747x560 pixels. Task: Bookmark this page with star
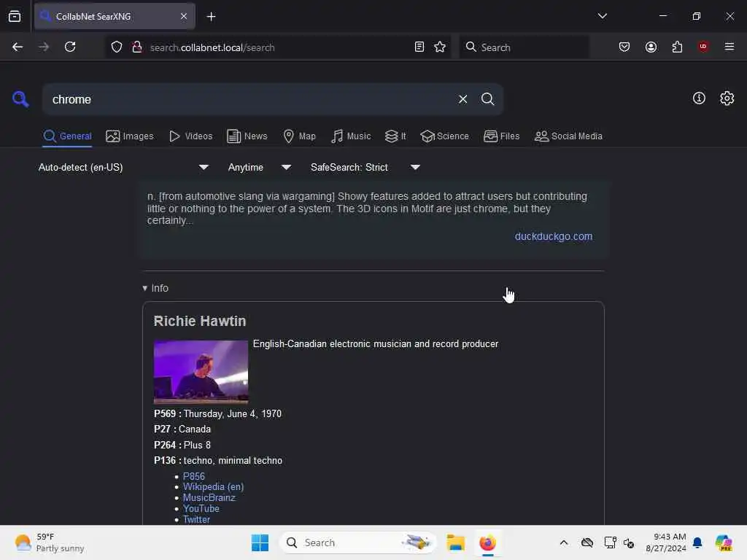[440, 47]
